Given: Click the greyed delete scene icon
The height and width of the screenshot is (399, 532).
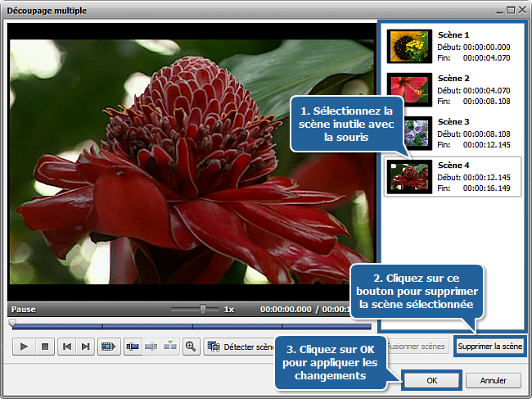Looking at the screenshot, I should click(x=169, y=347).
